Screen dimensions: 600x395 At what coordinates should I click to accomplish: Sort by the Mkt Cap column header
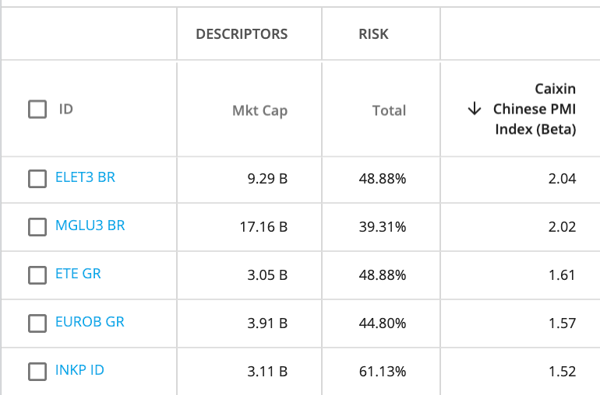pos(260,111)
